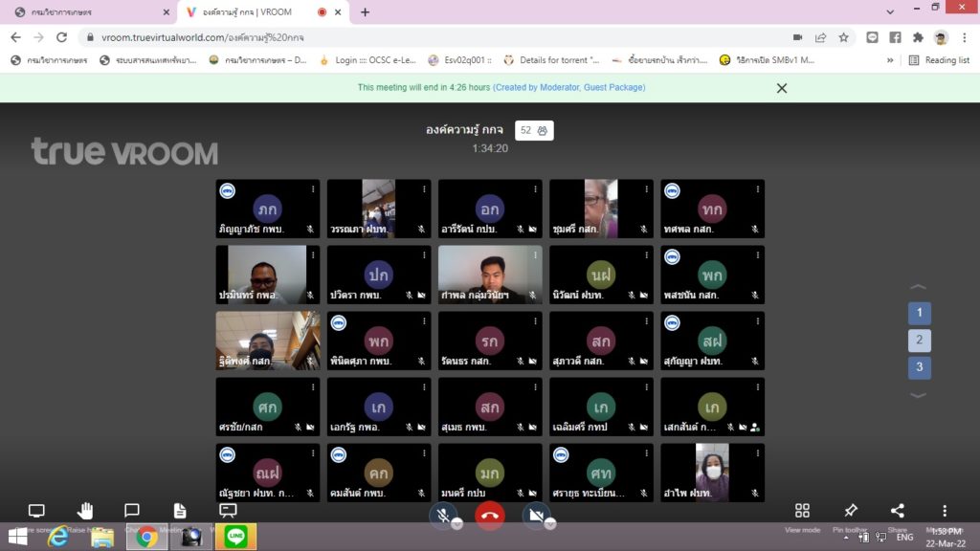
Task: Toggle Raise hand in the meeting toolbar
Action: (85, 511)
